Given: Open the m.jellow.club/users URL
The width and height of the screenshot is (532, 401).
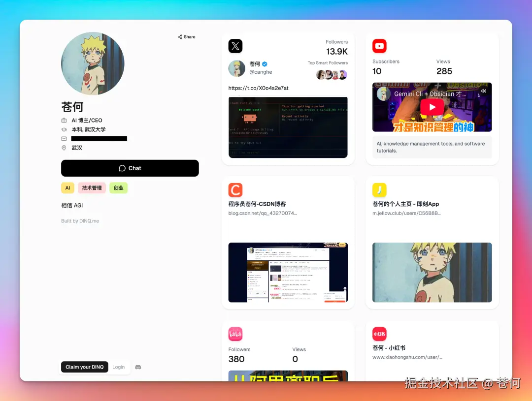Looking at the screenshot, I should pyautogui.click(x=406, y=213).
